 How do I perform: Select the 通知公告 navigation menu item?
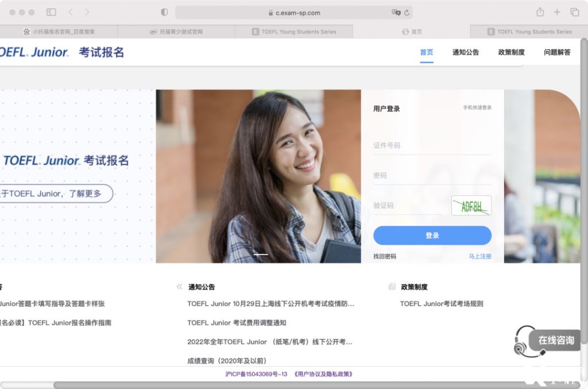tap(465, 52)
